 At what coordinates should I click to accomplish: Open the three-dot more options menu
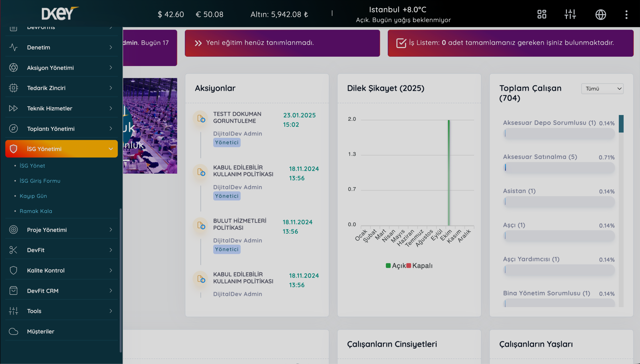click(626, 15)
